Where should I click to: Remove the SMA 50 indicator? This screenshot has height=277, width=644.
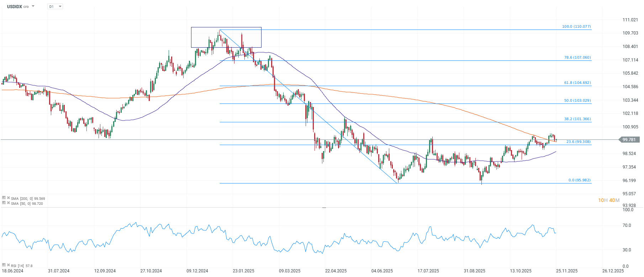pos(8,202)
